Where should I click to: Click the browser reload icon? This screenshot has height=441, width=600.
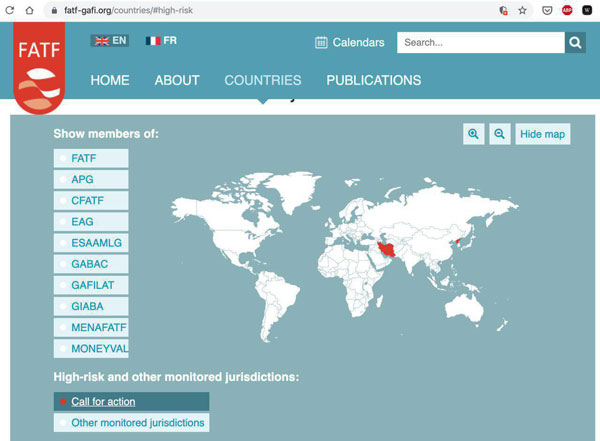(10, 10)
